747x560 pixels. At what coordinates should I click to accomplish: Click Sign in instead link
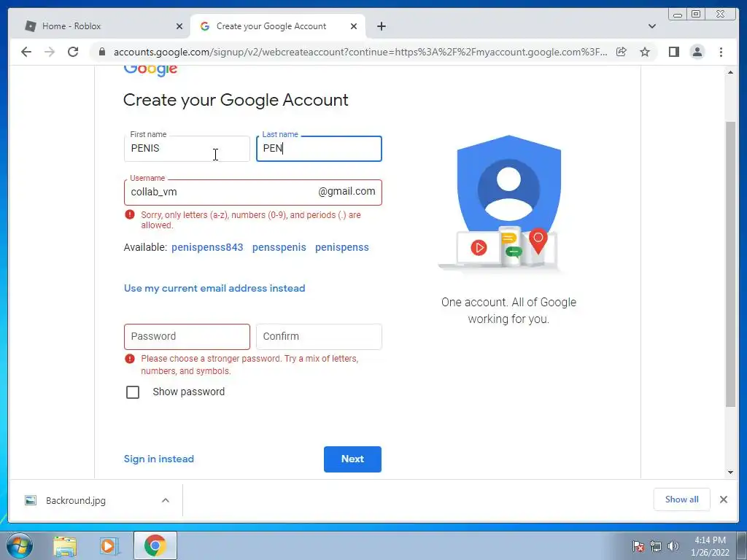[x=158, y=459]
